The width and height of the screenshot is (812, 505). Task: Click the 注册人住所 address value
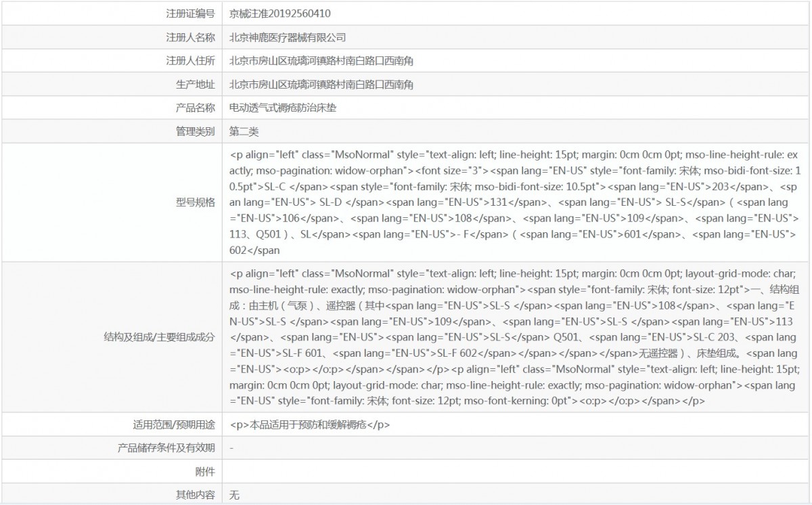pyautogui.click(x=321, y=60)
